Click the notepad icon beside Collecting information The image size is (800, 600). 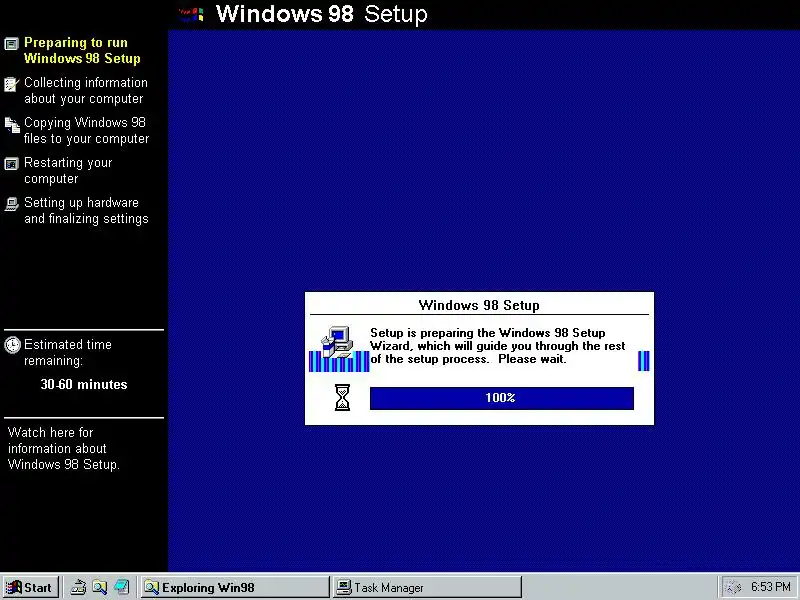[11, 84]
